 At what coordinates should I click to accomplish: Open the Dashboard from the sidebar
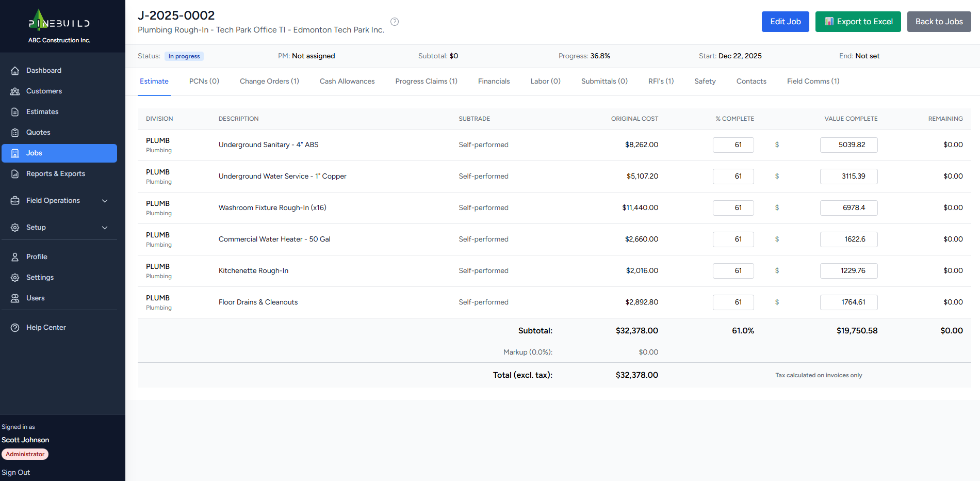click(x=43, y=70)
